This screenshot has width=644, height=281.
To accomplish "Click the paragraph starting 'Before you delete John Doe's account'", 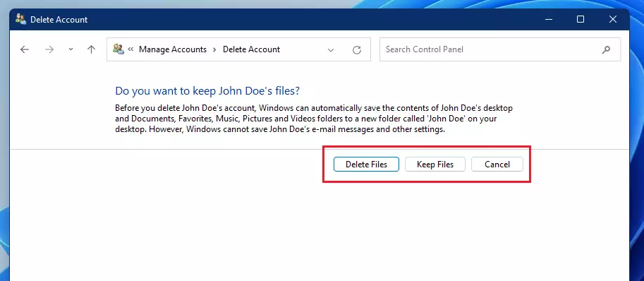I will pos(314,119).
